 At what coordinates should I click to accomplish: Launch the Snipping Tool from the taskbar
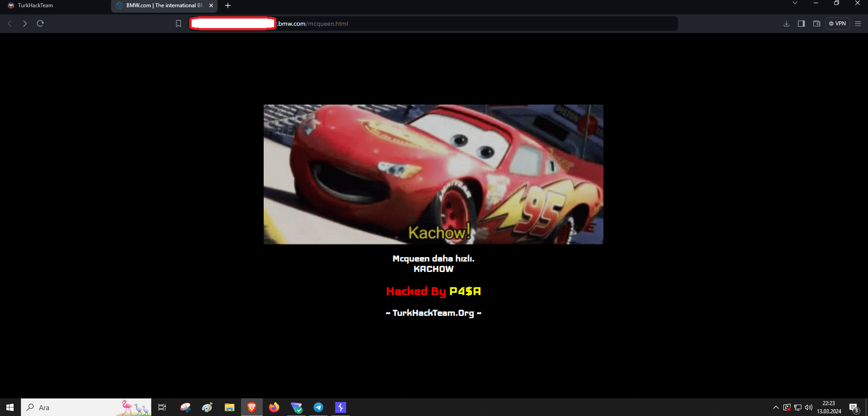pyautogui.click(x=185, y=407)
